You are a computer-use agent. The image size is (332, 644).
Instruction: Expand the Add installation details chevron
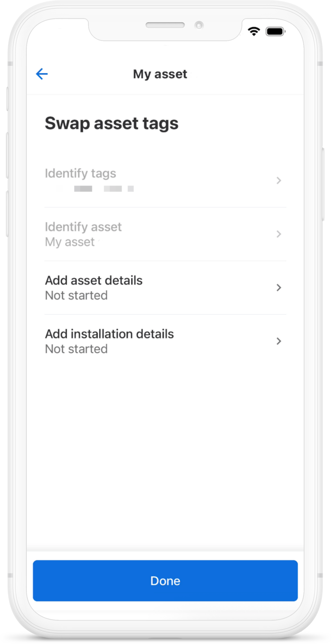click(279, 341)
